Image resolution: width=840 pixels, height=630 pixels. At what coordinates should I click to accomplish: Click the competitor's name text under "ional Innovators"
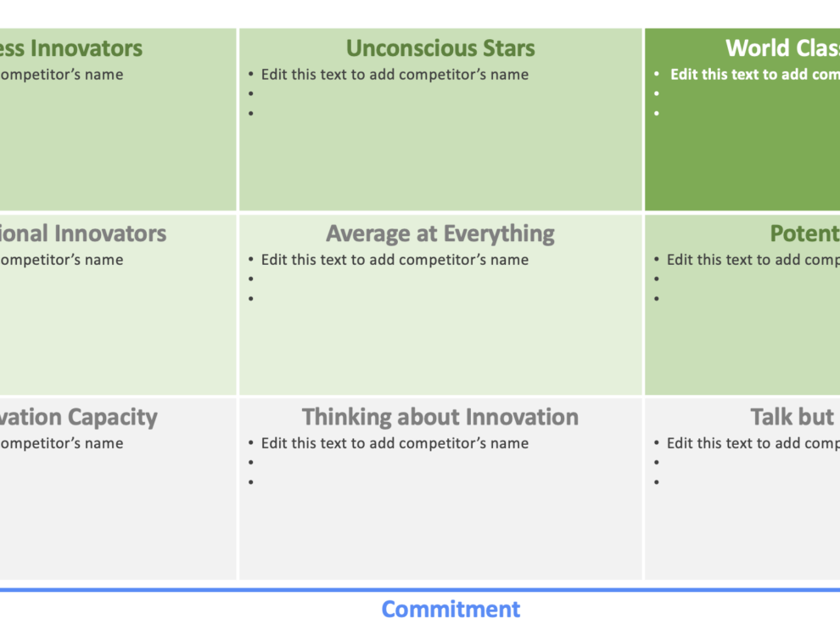coord(61,260)
